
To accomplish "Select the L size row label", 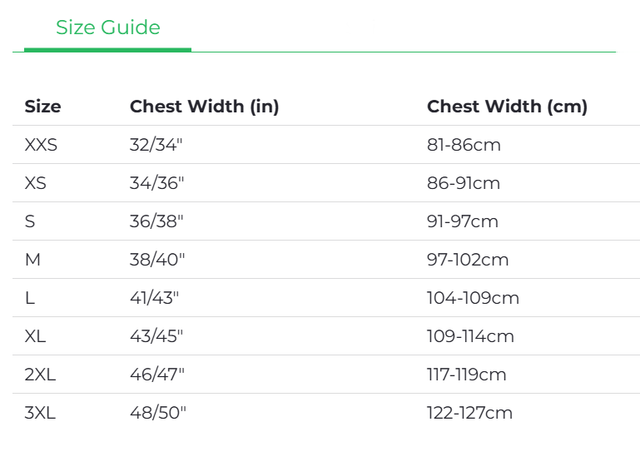I will (x=30, y=298).
